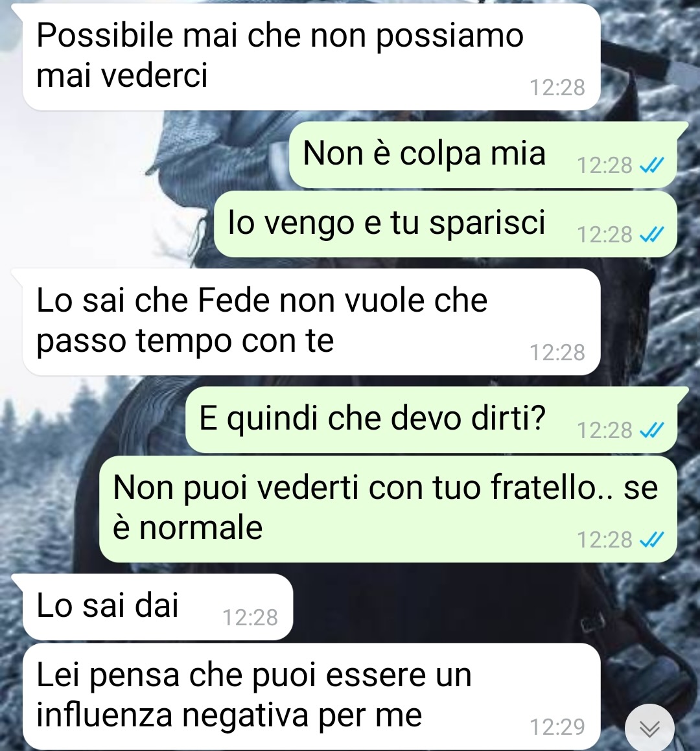Tap the "E quindi che devo dirti?" bubble
700x751 pixels.
coord(431,420)
